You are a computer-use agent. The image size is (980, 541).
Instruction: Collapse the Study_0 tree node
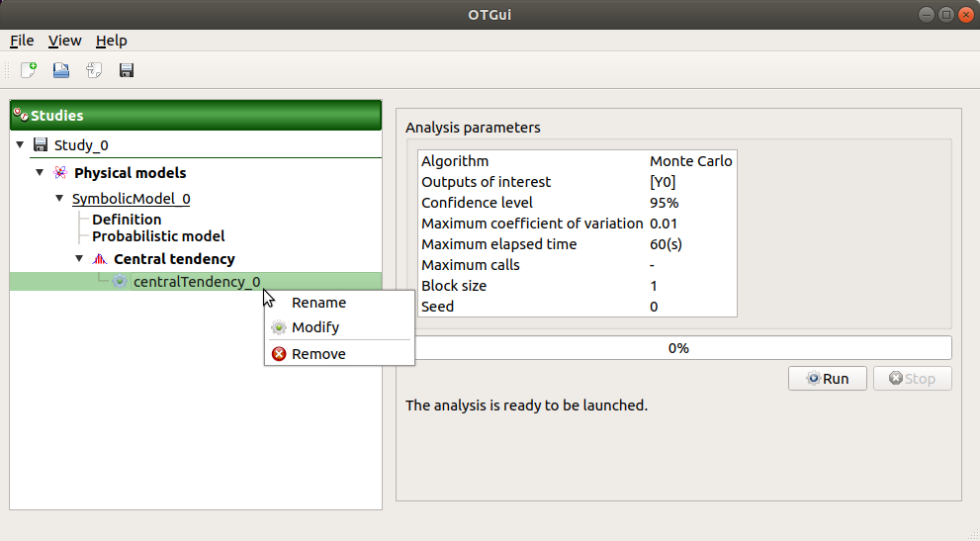tap(21, 145)
